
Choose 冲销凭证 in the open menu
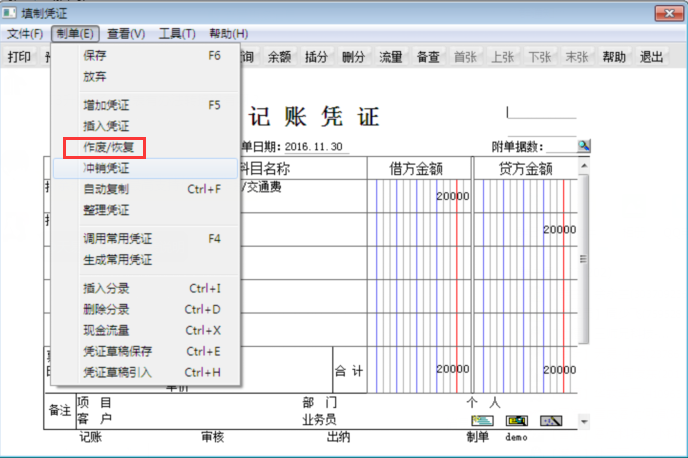(106, 168)
